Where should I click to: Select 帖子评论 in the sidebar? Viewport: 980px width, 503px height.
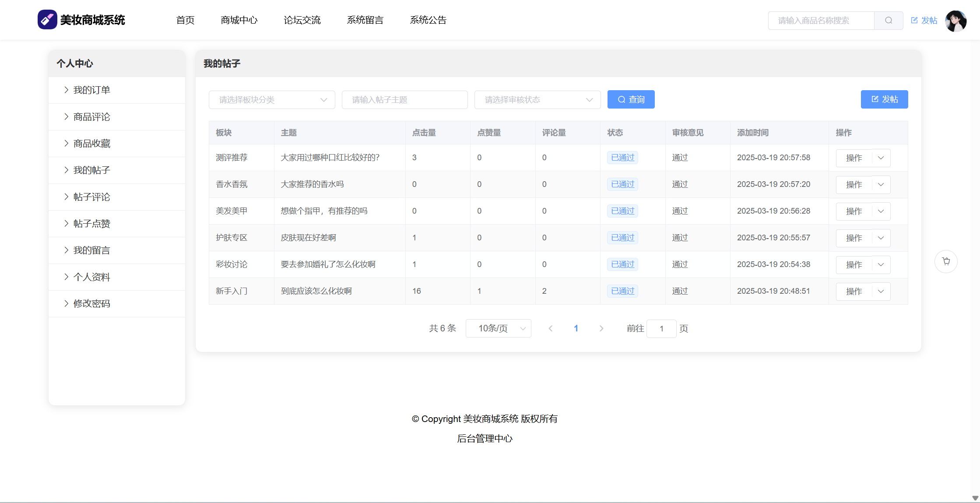click(91, 197)
